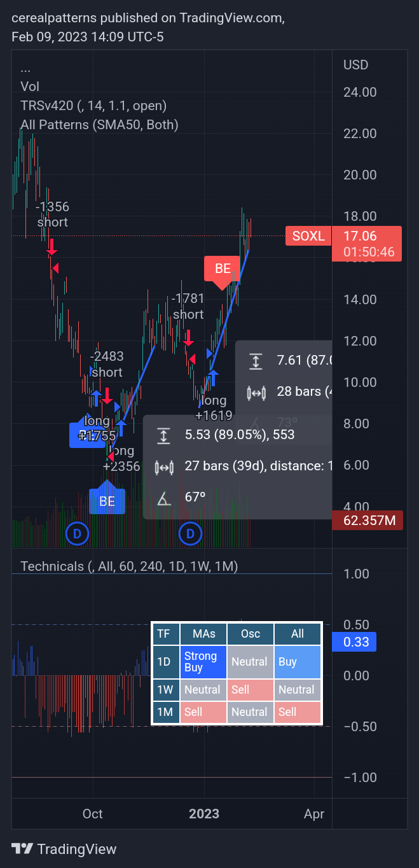
Task: Click the red down arrow below -1781 short
Action: (189, 337)
